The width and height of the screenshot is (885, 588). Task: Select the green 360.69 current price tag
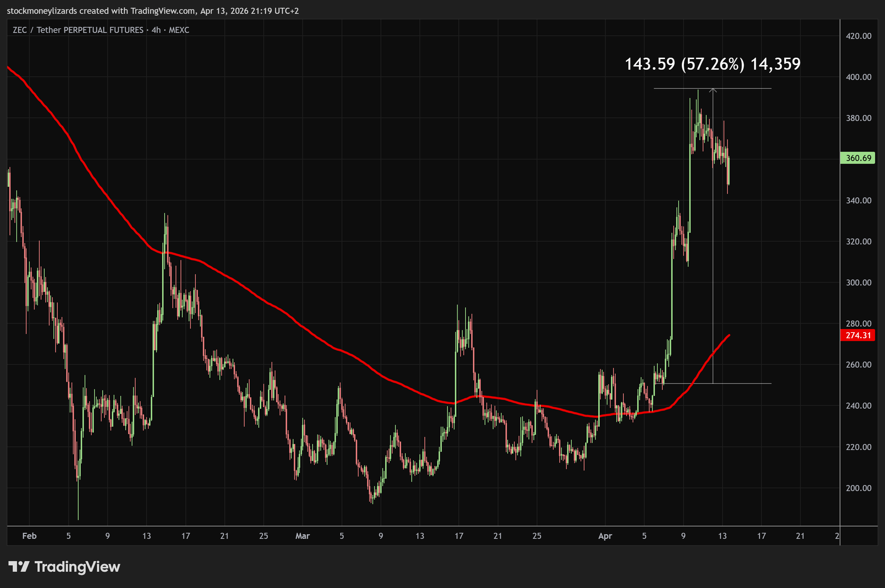[858, 158]
